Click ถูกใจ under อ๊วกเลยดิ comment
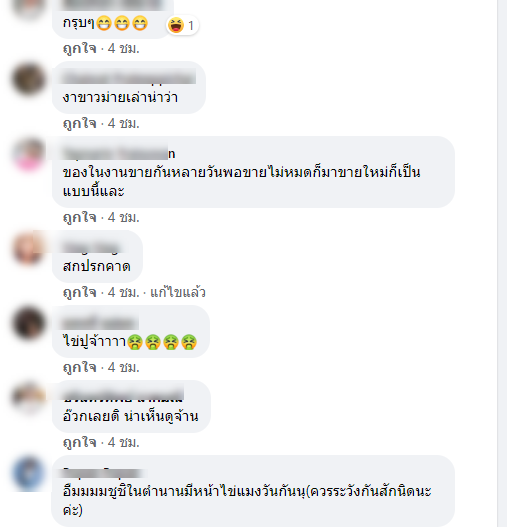Screen dimensions: 507x527 click(x=80, y=442)
